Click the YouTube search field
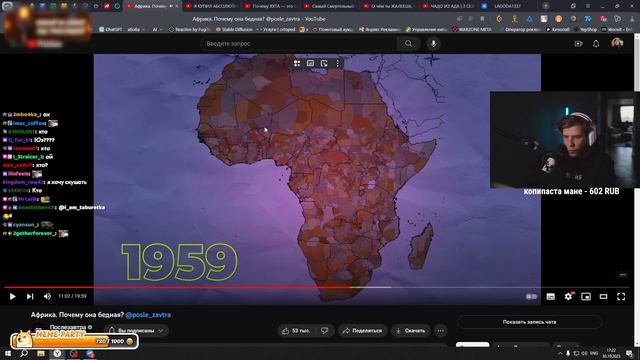The width and height of the screenshot is (640, 360). click(298, 44)
